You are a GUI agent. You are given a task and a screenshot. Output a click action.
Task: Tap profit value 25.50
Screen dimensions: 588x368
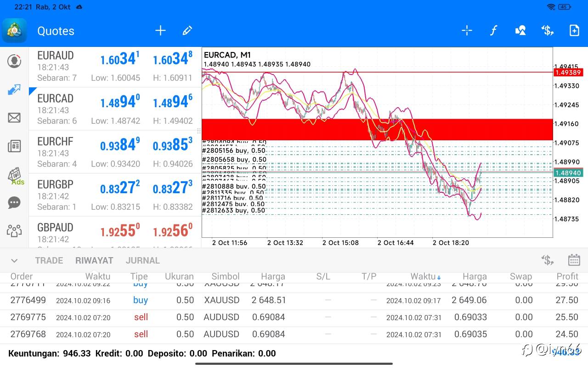[x=566, y=317]
